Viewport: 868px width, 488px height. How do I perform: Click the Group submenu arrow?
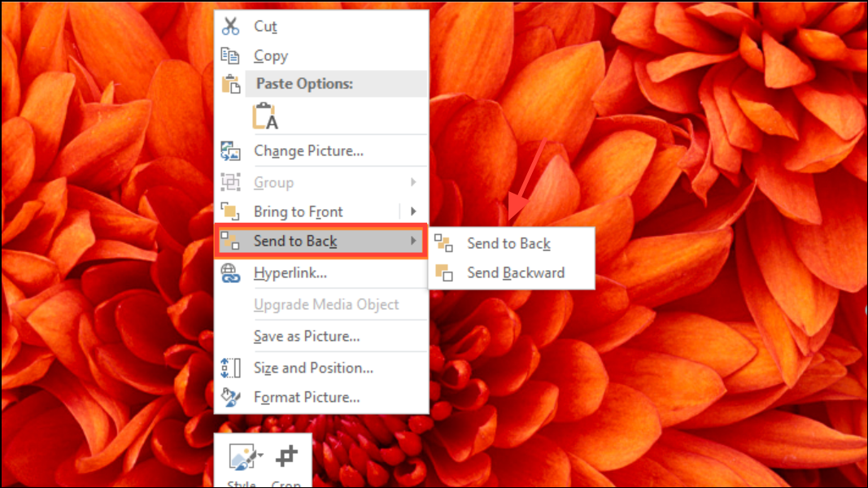click(x=413, y=182)
